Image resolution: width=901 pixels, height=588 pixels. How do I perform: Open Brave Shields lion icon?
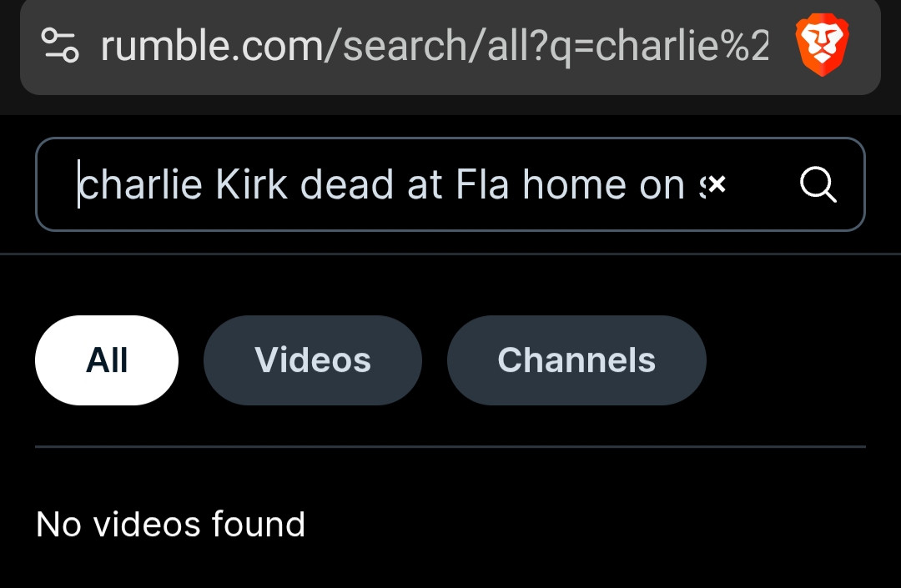point(823,47)
